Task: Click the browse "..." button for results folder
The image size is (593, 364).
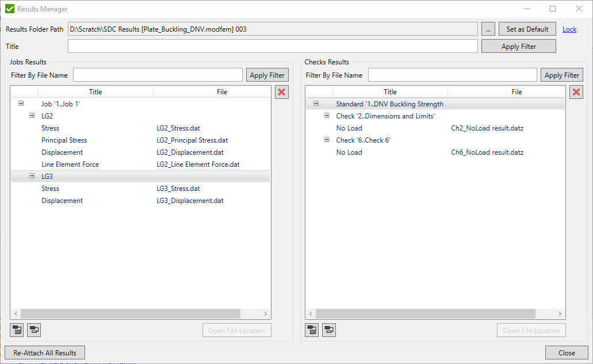Action: (488, 29)
